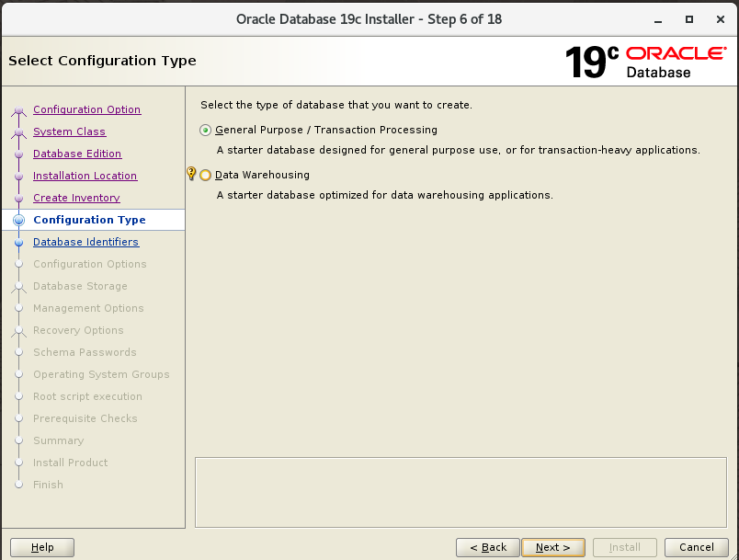Select the Data Warehousing radio button
739x560 pixels.
205,175
